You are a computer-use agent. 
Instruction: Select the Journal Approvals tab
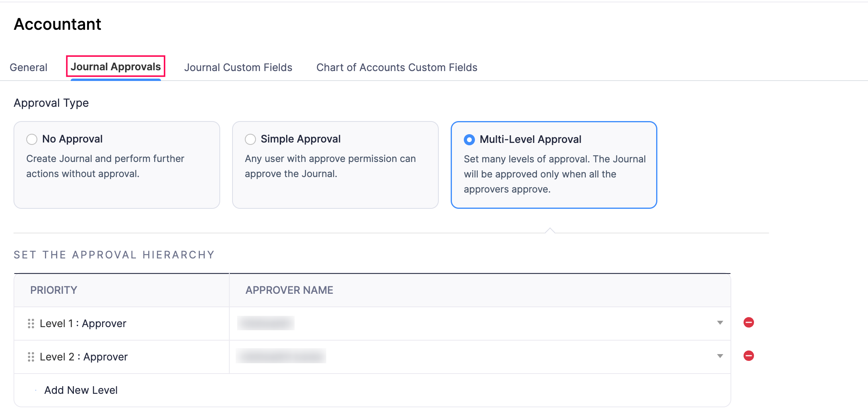click(115, 66)
